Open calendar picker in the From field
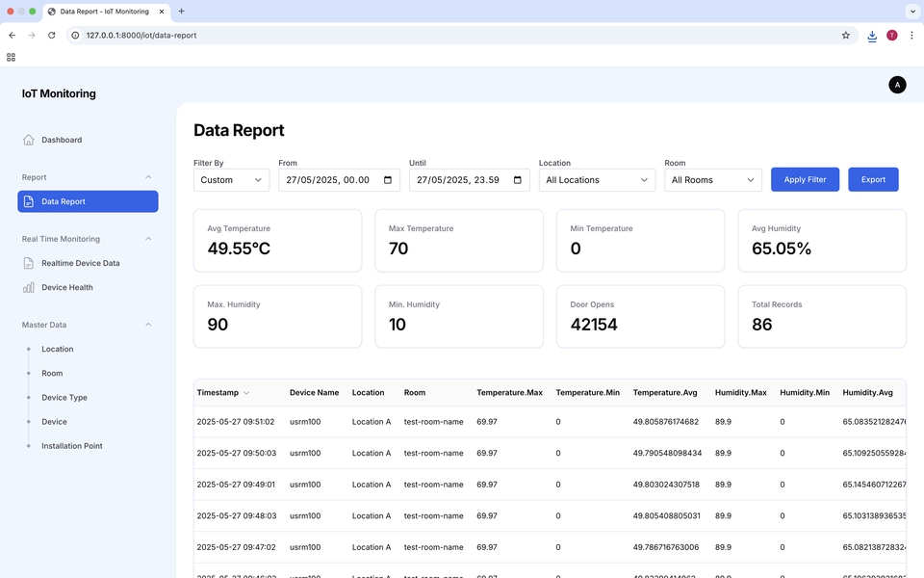 388,180
